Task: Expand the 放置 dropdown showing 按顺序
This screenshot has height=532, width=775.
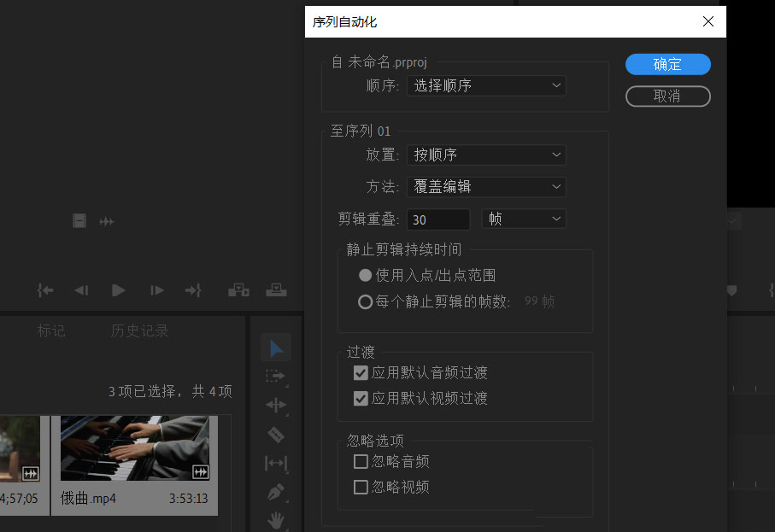Action: click(x=486, y=155)
